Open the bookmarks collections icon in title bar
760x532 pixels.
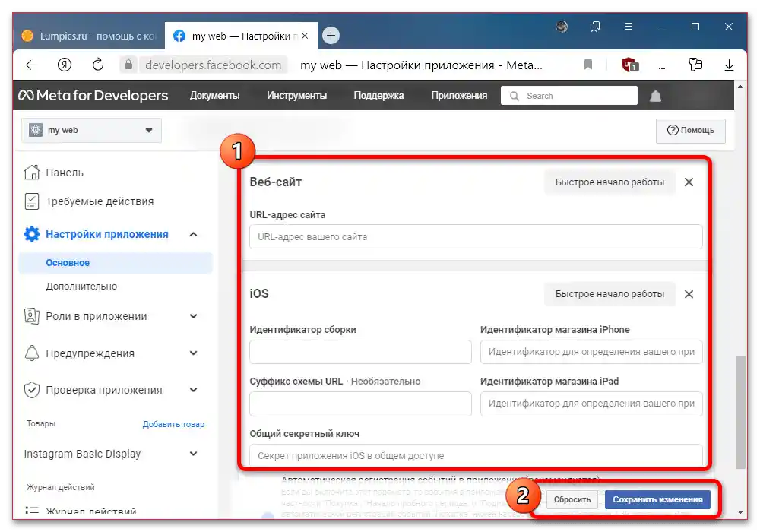pyautogui.click(x=595, y=27)
